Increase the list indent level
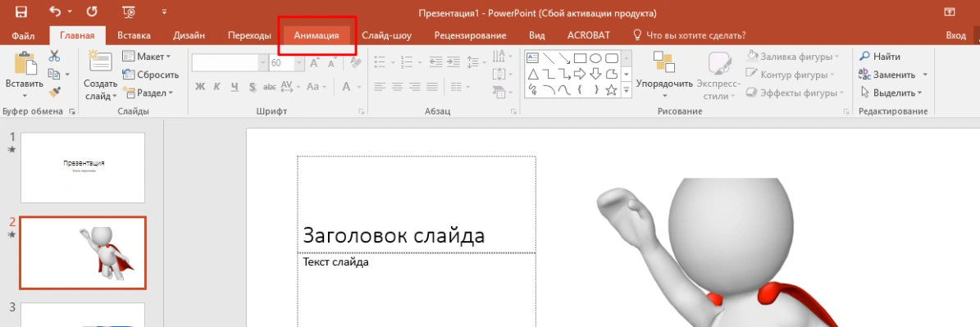Screen dimensions: 980x327 pos(454,62)
